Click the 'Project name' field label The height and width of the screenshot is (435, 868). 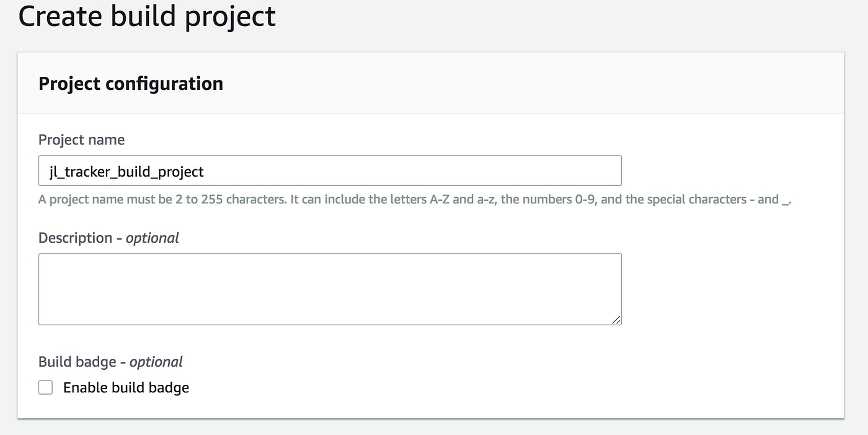(x=81, y=140)
